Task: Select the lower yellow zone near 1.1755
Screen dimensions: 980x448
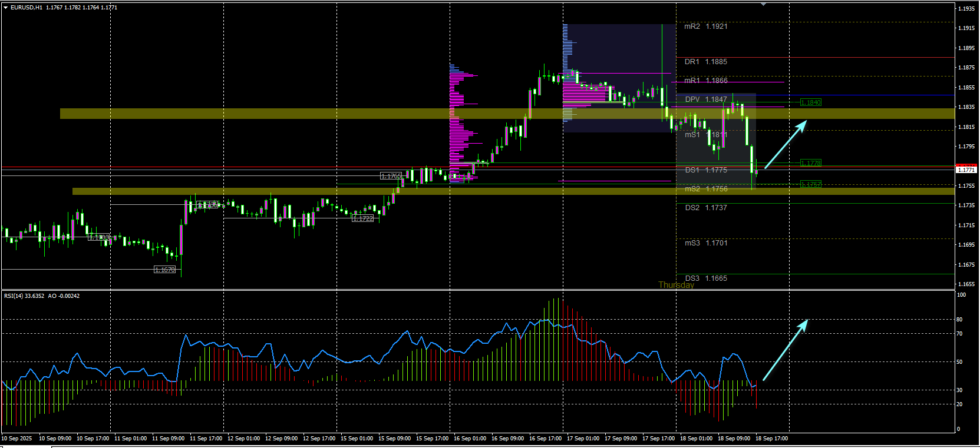Action: click(513, 191)
